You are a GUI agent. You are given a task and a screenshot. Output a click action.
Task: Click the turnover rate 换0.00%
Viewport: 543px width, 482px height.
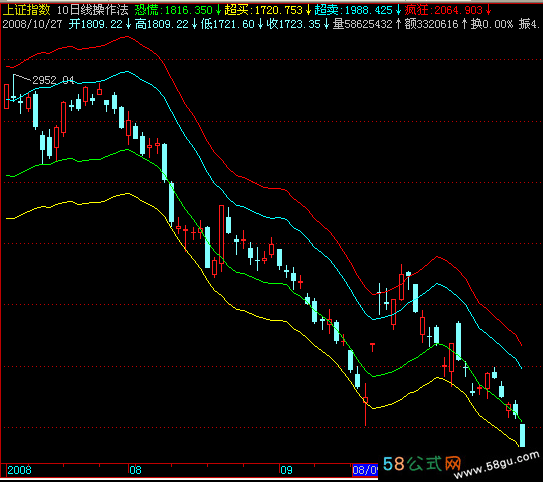[x=492, y=24]
